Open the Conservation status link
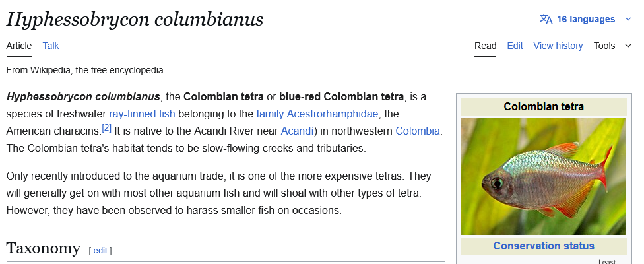Viewport: 644px width, 264px height. pos(544,246)
